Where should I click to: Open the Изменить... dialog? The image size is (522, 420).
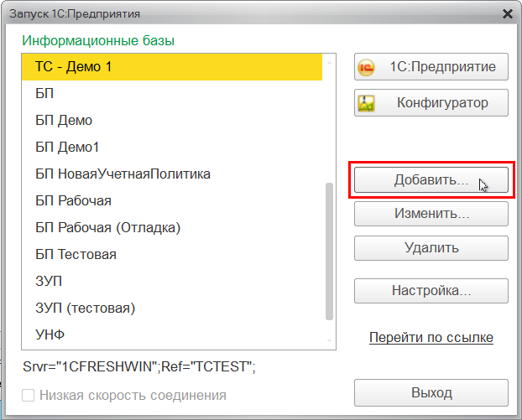coord(431,214)
